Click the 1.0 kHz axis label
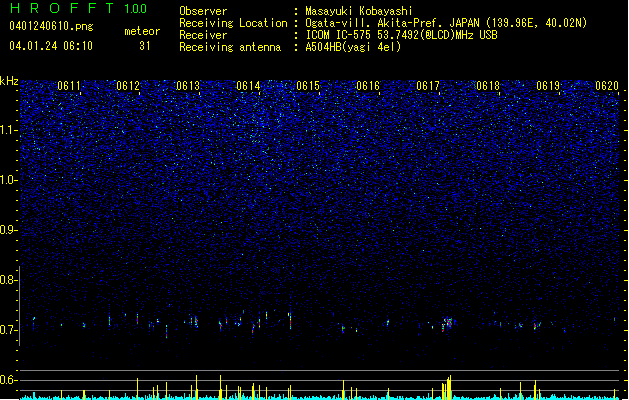This screenshot has height=400, width=629. point(9,180)
